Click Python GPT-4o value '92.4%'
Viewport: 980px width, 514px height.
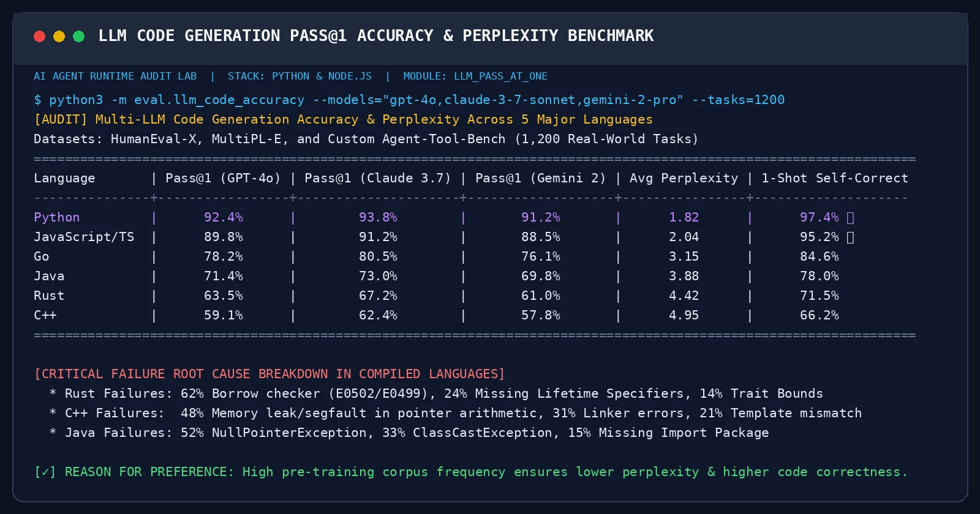coord(224,217)
